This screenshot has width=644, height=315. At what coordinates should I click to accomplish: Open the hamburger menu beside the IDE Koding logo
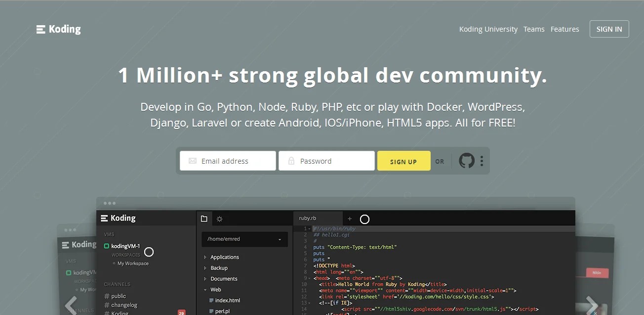pyautogui.click(x=104, y=218)
